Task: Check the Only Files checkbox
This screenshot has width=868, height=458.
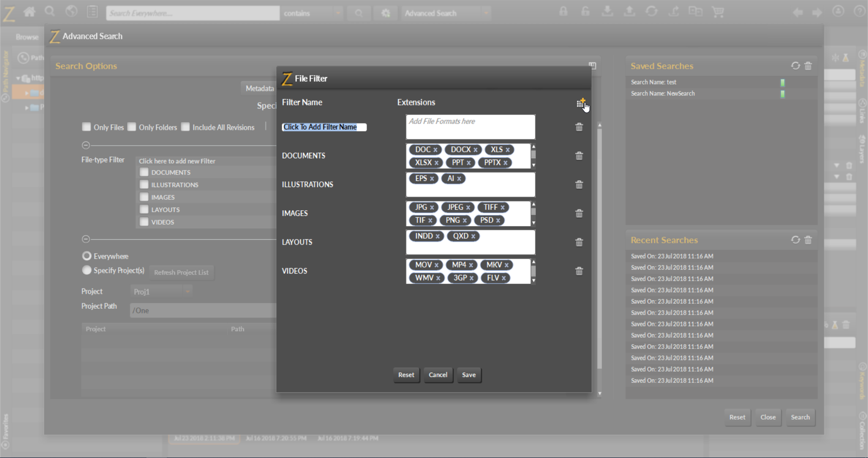Action: pyautogui.click(x=86, y=127)
